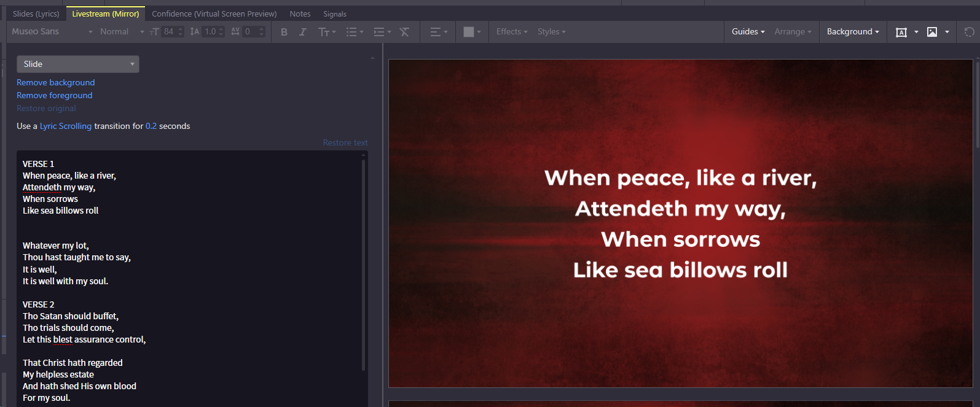Open the text case options
The width and height of the screenshot is (980, 407).
click(326, 32)
